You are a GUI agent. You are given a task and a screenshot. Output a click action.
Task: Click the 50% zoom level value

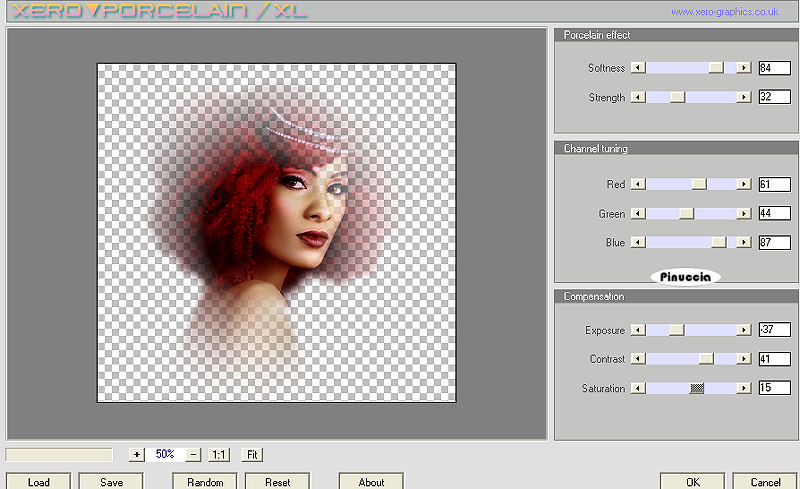tap(165, 454)
